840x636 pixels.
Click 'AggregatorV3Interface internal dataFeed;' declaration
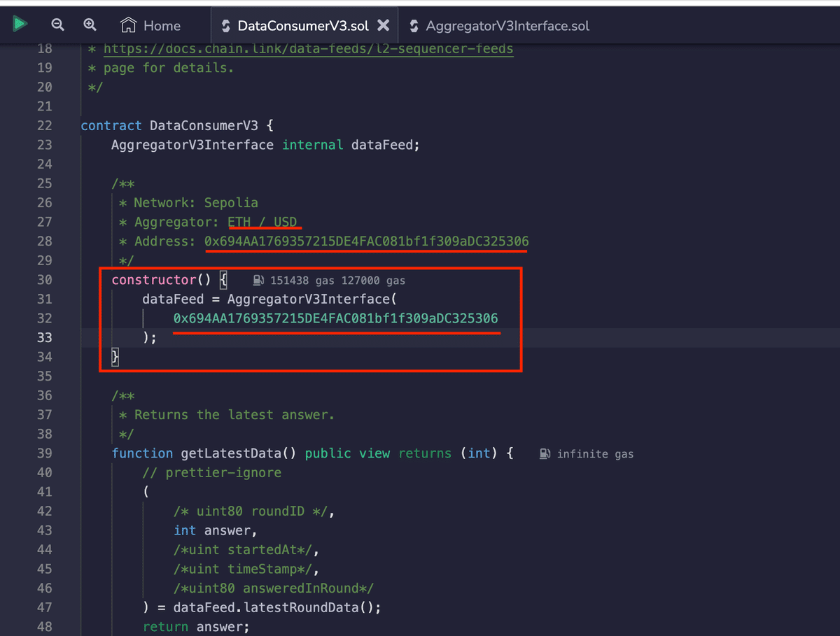[x=265, y=145]
